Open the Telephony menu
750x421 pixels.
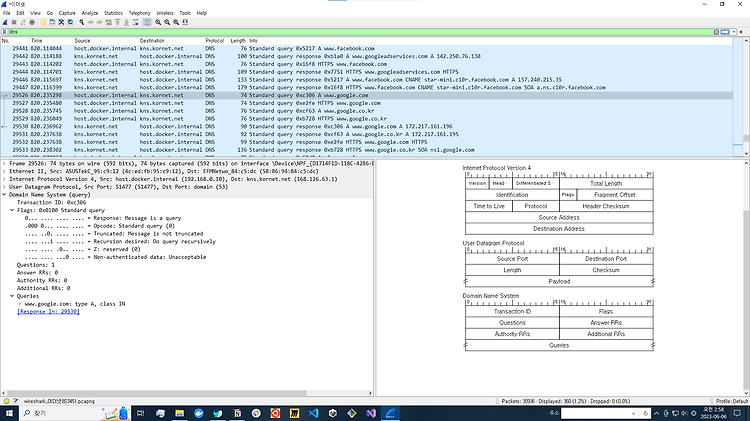pos(139,13)
